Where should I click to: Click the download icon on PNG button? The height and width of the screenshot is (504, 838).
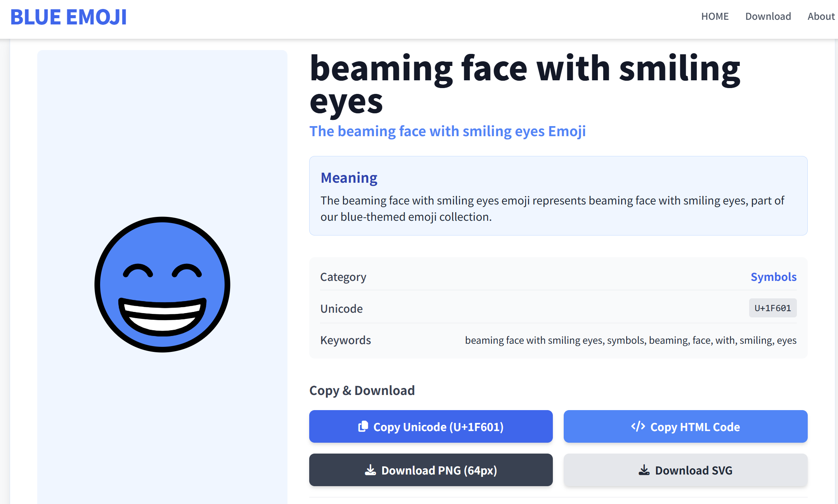pos(371,470)
